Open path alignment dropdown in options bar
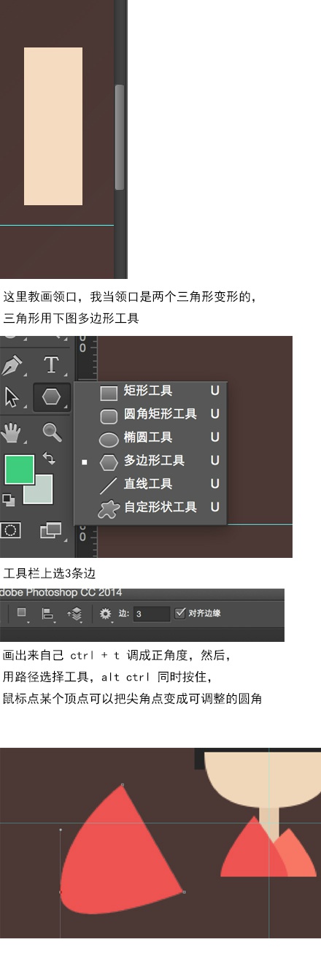Image resolution: width=321 pixels, height=980 pixels. [x=48, y=614]
